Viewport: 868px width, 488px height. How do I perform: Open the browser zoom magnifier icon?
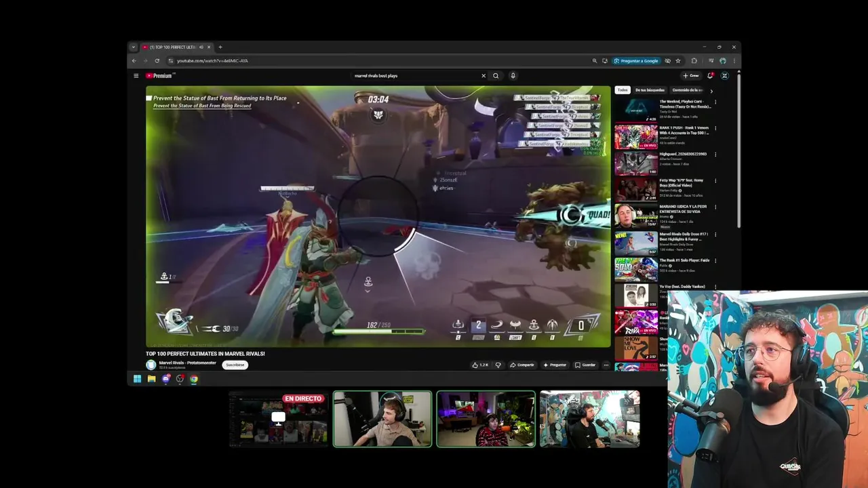(595, 61)
